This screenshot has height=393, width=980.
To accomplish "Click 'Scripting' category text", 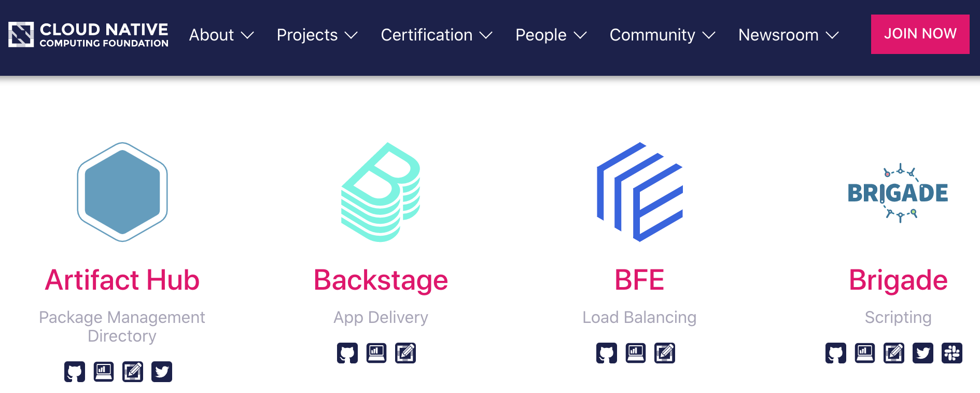I will point(898,318).
